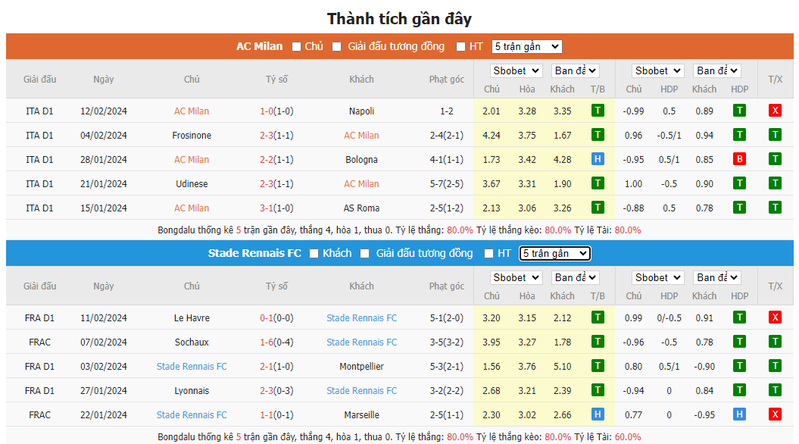Viewport: 799px width, 444px height.
Task: Open handicap 'Ban đầu' dropdown in Stade Rennais table
Action: click(x=717, y=278)
